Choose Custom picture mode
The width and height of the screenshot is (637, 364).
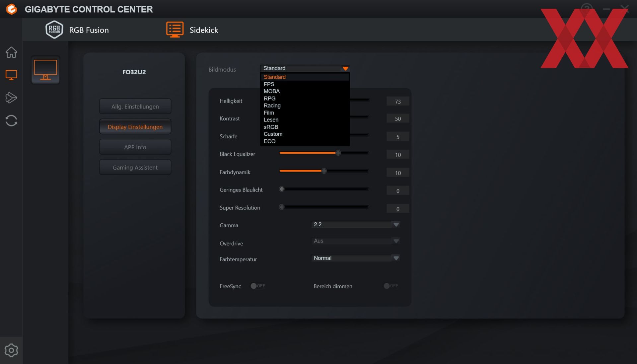click(x=305, y=134)
